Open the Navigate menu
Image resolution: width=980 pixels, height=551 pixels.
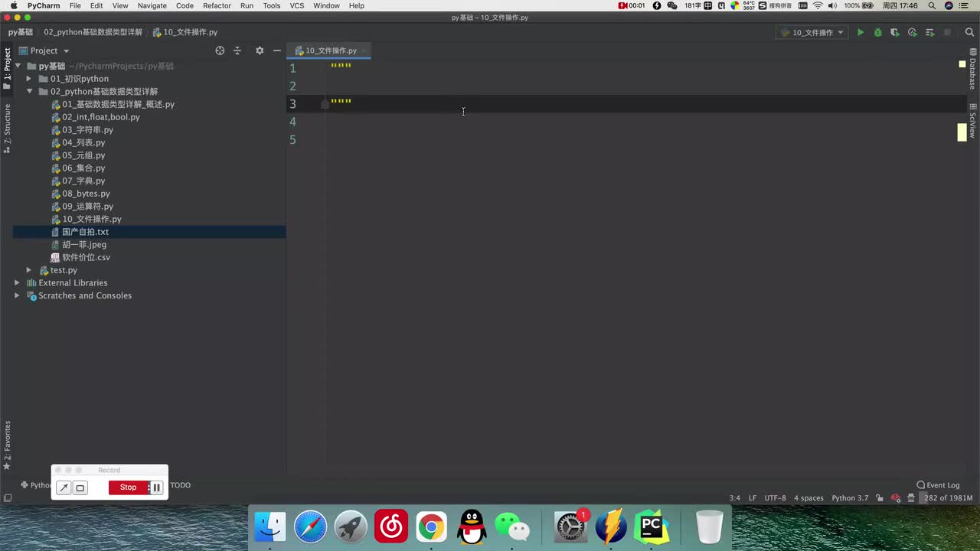tap(152, 5)
